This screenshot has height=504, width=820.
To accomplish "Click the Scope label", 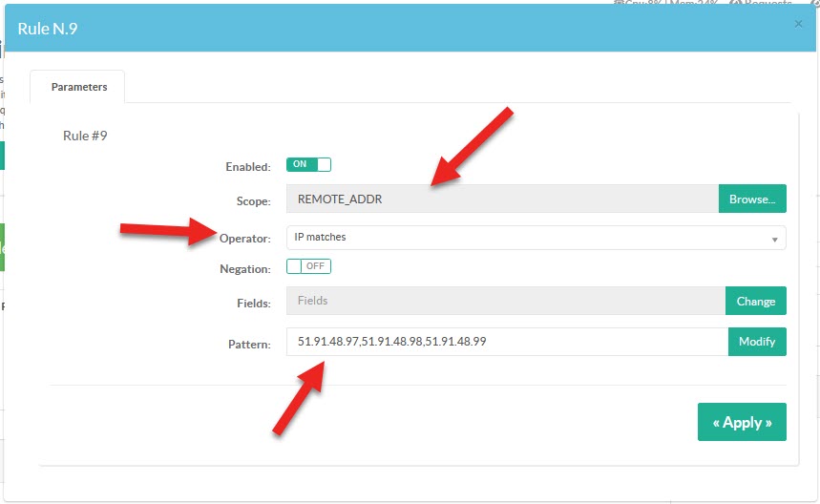I will point(253,200).
